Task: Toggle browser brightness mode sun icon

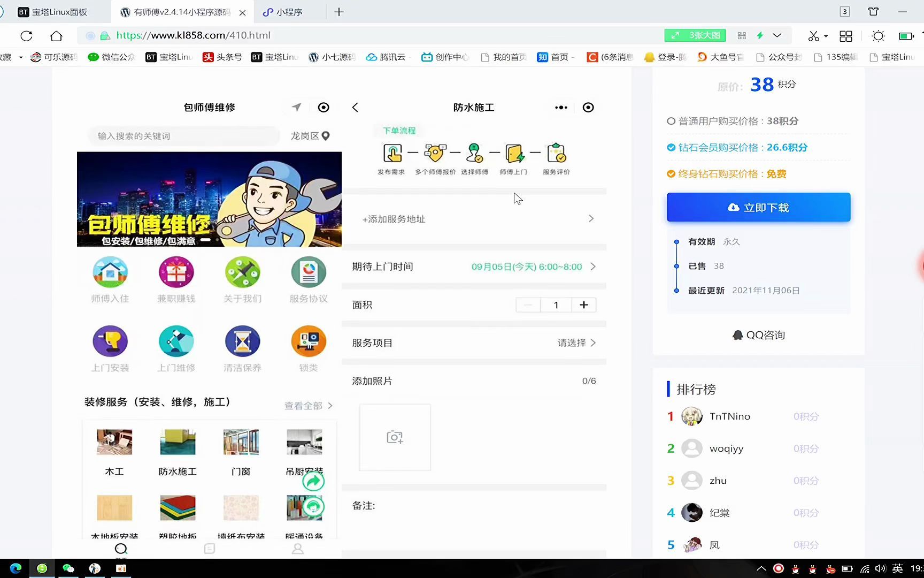Action: point(878,36)
